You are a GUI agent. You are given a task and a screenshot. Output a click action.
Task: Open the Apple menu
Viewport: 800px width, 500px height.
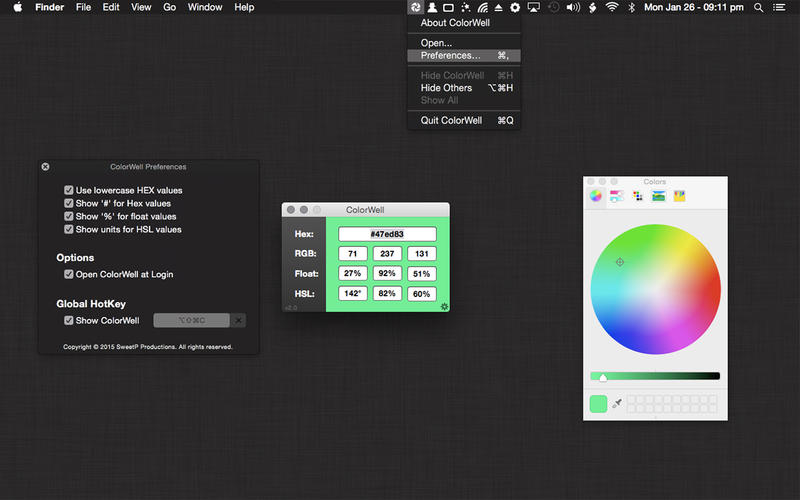(x=18, y=7)
